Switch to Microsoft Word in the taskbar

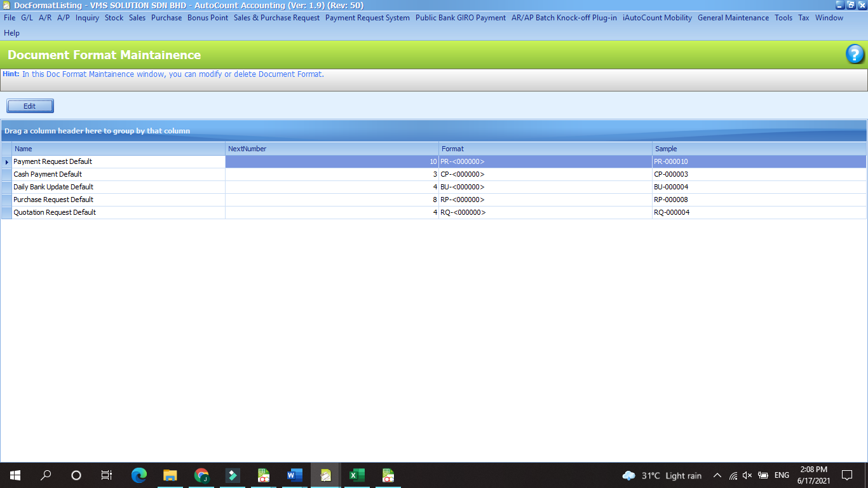294,475
